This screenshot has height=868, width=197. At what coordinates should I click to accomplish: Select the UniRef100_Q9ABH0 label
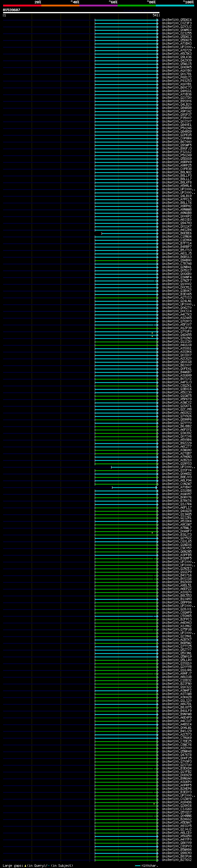[176, 260]
